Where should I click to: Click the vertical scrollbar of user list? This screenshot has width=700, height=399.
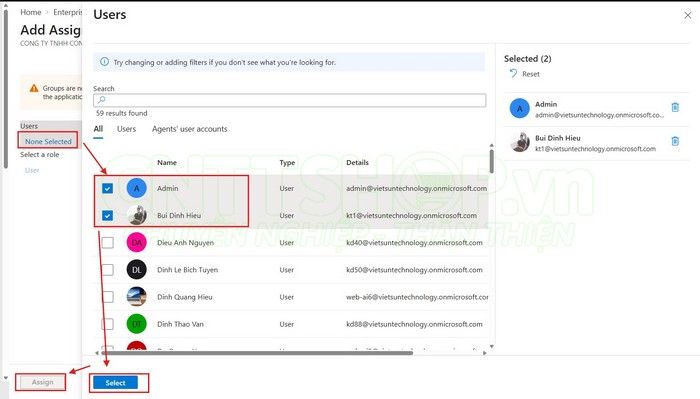pyautogui.click(x=492, y=162)
